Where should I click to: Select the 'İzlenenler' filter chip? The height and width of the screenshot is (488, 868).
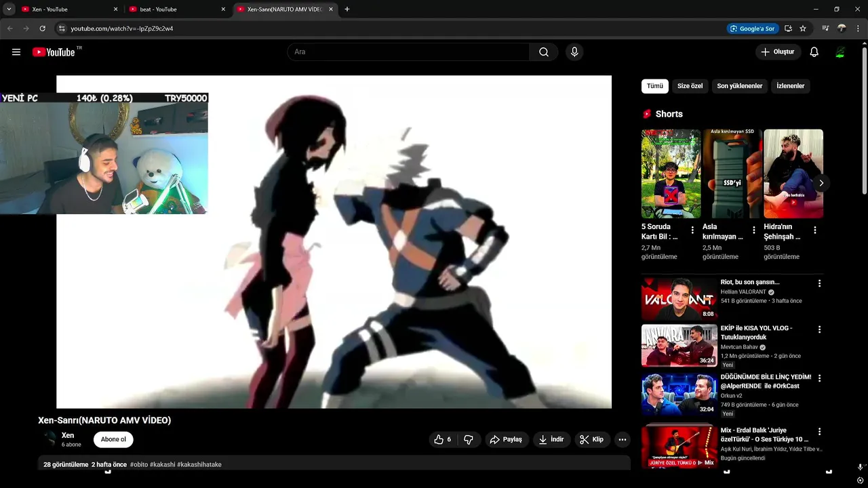coord(791,86)
